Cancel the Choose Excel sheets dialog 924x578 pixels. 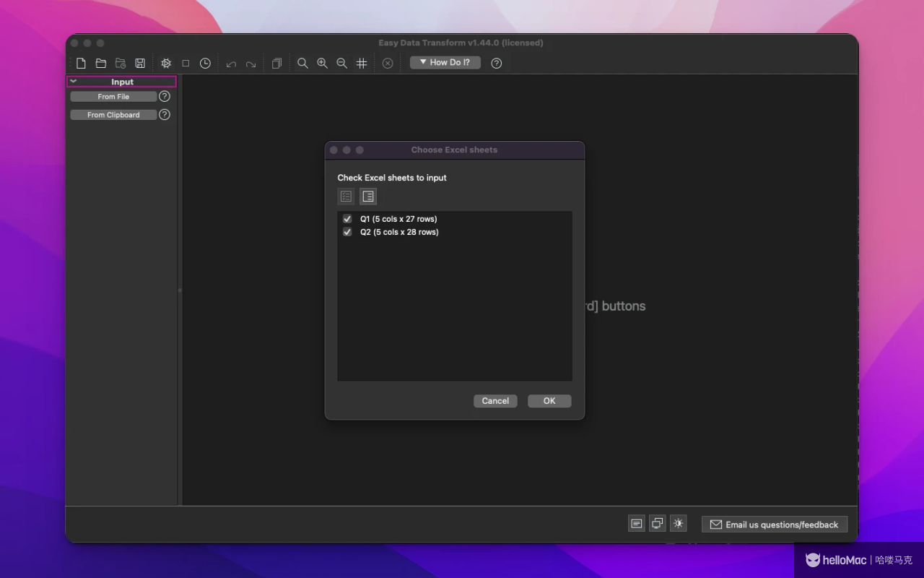[x=495, y=401]
